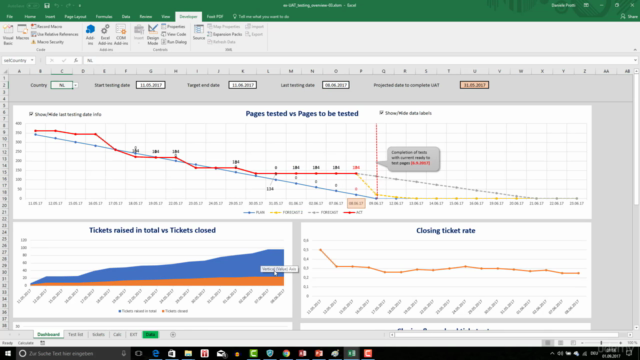Image resolution: width=640 pixels, height=360 pixels.
Task: Click the zoom slider in status bar
Action: point(601,343)
